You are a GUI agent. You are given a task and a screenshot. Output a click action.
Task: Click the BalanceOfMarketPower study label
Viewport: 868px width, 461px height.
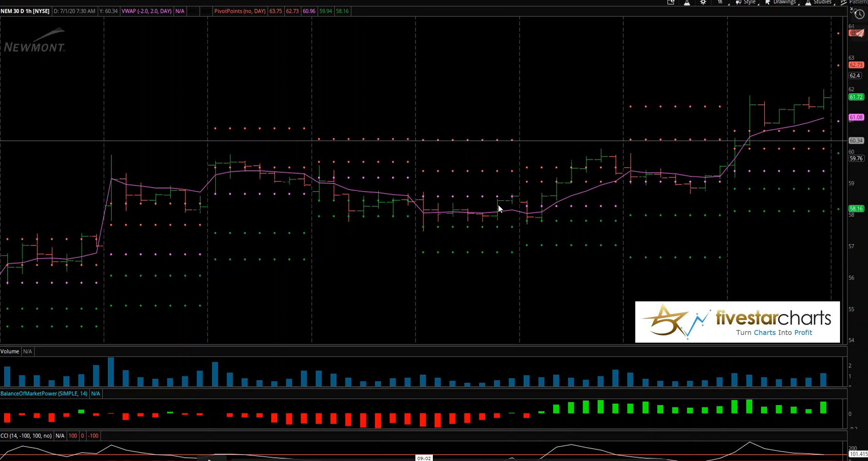point(44,394)
